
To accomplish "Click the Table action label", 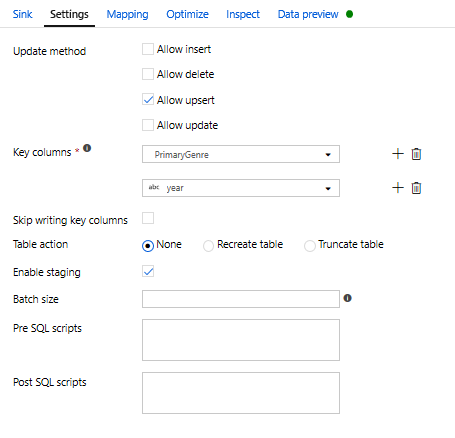I will click(x=40, y=244).
